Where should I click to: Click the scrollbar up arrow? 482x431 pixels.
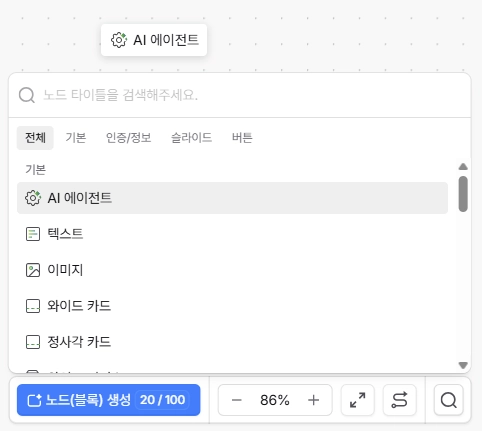pyautogui.click(x=463, y=166)
